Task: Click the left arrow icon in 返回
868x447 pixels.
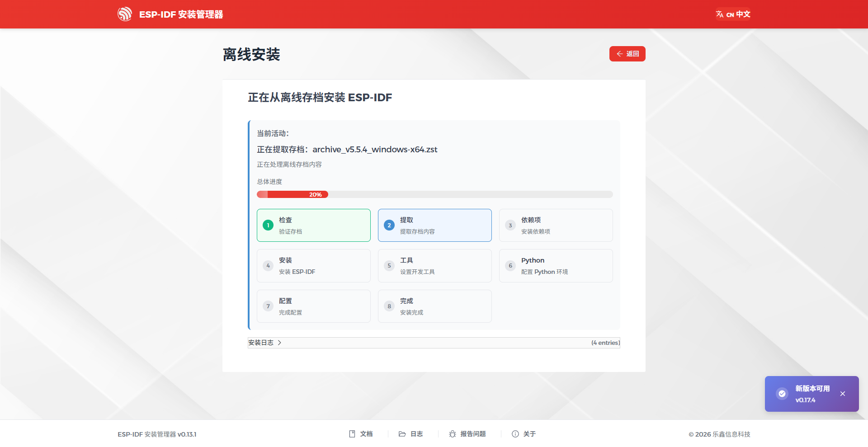Action: (620, 54)
